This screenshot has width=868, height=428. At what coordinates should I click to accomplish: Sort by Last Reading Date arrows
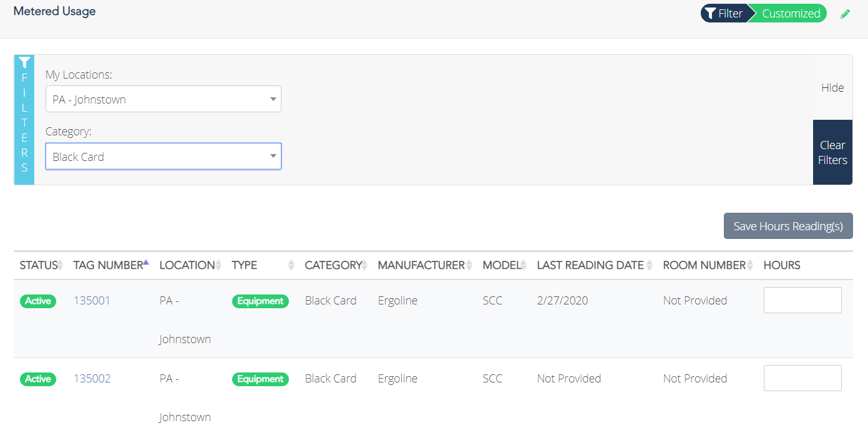coord(650,265)
